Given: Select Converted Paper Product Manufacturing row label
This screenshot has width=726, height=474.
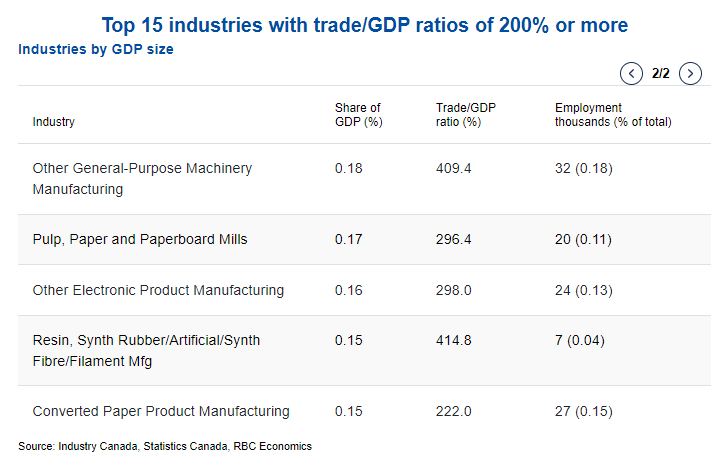Looking at the screenshot, I should tap(161, 411).
